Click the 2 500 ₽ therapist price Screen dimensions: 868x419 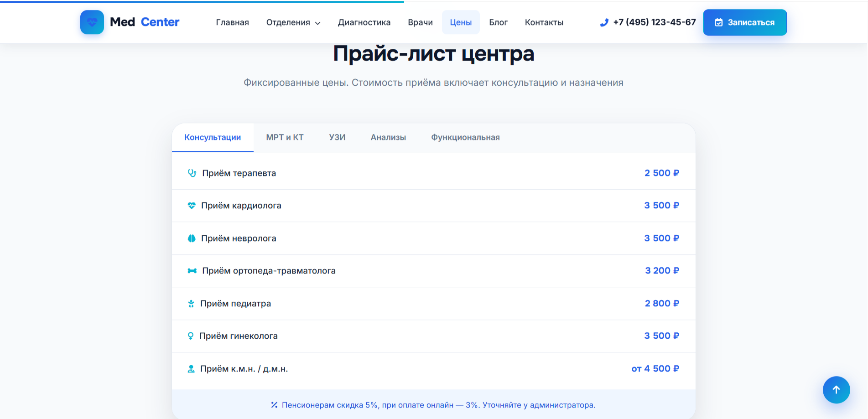pyautogui.click(x=661, y=173)
